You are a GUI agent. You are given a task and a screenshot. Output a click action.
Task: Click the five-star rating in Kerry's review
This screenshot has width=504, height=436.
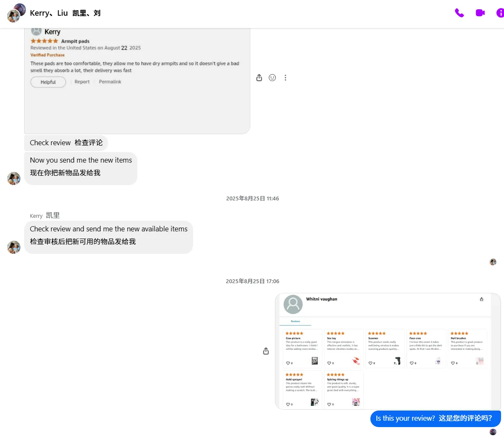point(45,41)
